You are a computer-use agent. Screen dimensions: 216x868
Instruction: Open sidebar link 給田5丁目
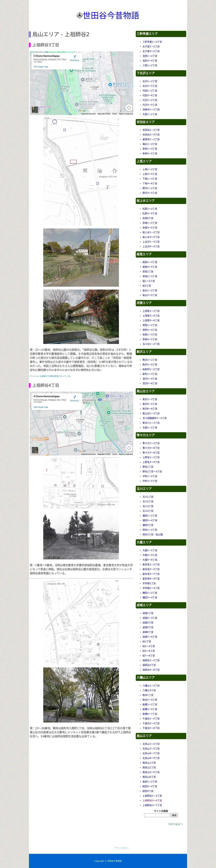click(148, 791)
